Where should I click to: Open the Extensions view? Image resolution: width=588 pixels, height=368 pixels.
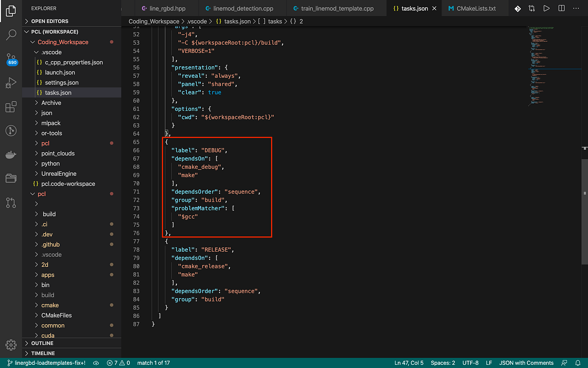click(x=11, y=107)
